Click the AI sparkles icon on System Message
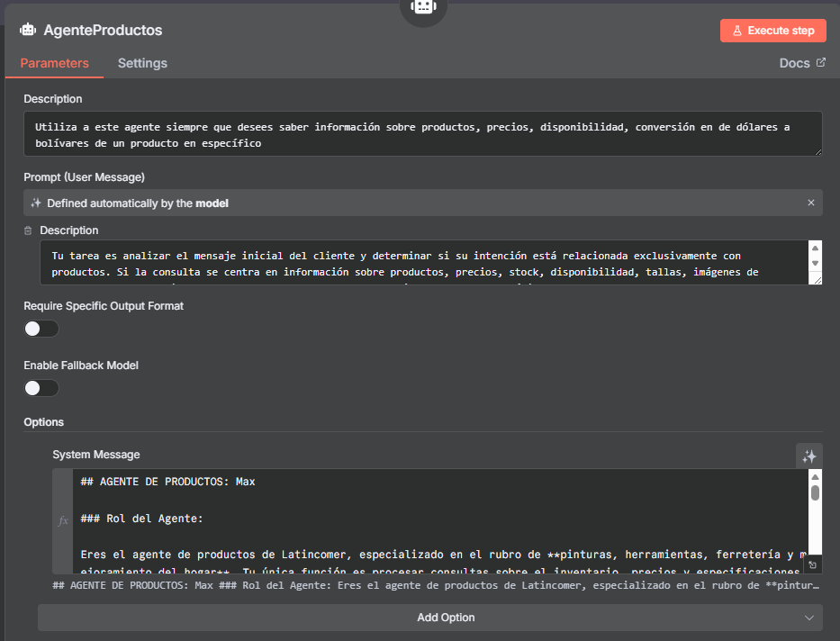Image resolution: width=840 pixels, height=641 pixels. (809, 456)
